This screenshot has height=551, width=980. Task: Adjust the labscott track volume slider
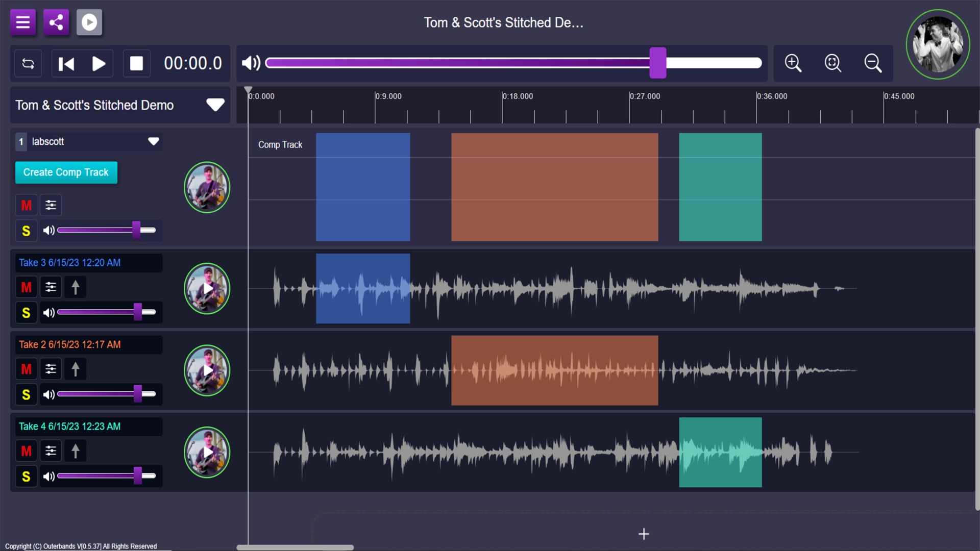tap(136, 230)
